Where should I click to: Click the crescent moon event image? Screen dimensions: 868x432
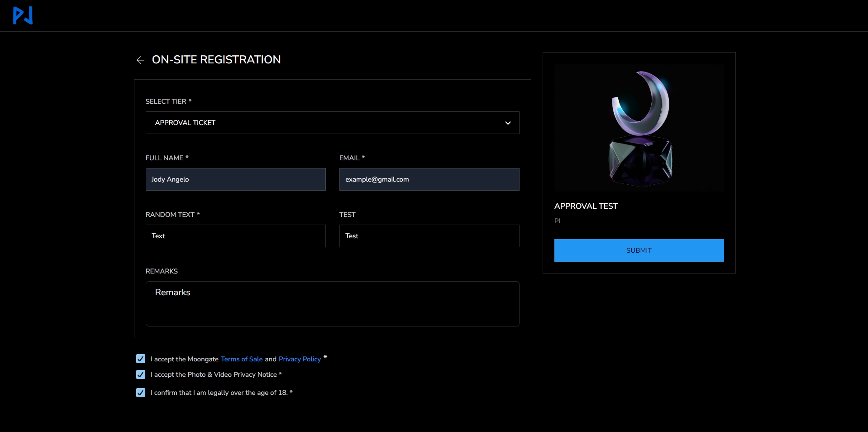(x=639, y=128)
